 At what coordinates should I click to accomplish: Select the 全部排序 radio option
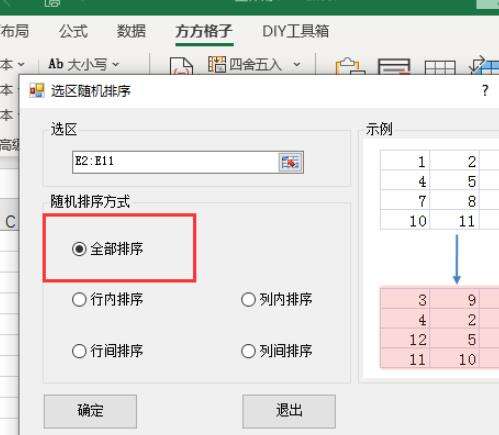click(108, 249)
